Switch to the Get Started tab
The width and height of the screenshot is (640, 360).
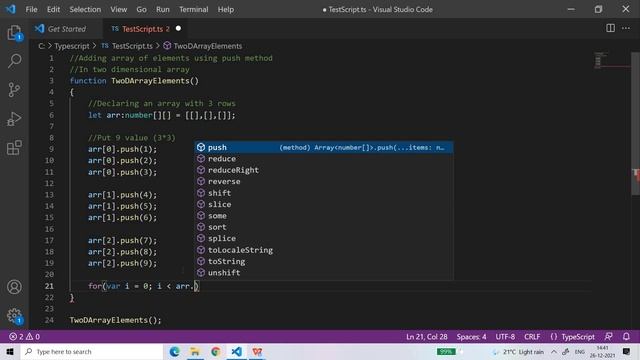coord(66,29)
